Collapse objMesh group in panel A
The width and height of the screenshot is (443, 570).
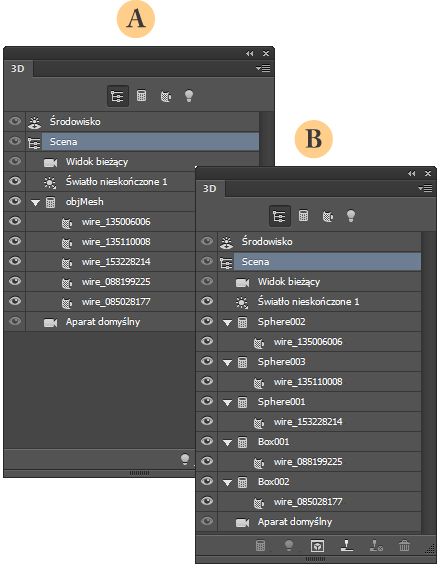coord(35,203)
